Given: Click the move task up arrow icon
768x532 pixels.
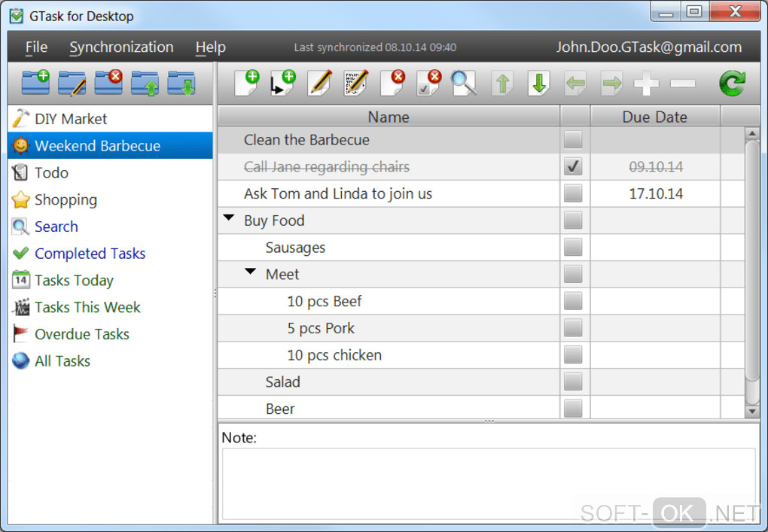Looking at the screenshot, I should coord(502,84).
